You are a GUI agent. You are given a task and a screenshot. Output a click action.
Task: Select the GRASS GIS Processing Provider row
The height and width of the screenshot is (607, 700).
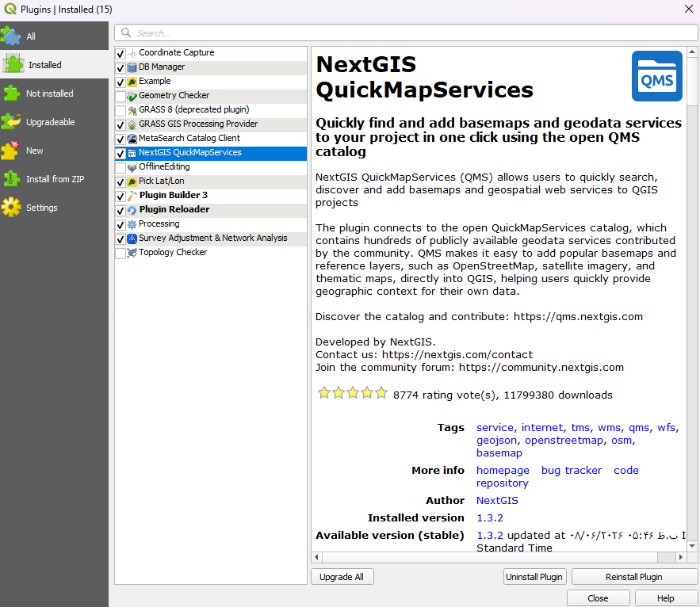[x=211, y=125]
